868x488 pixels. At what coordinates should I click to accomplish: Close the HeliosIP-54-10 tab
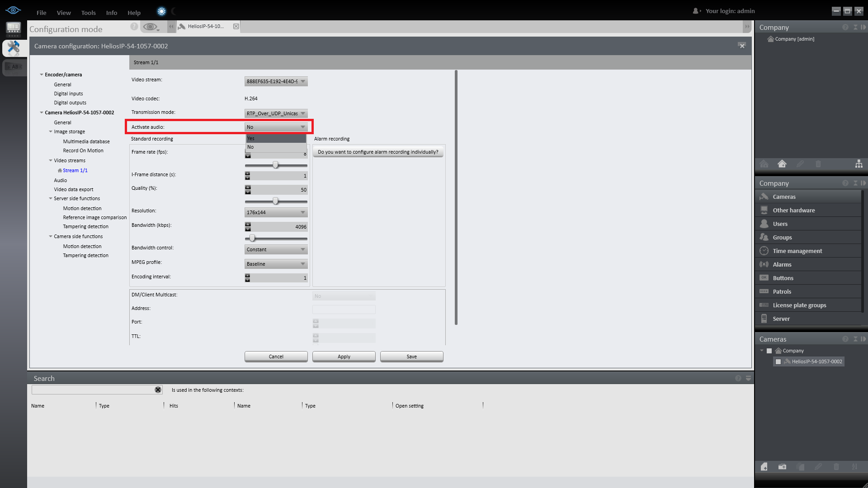tap(236, 26)
